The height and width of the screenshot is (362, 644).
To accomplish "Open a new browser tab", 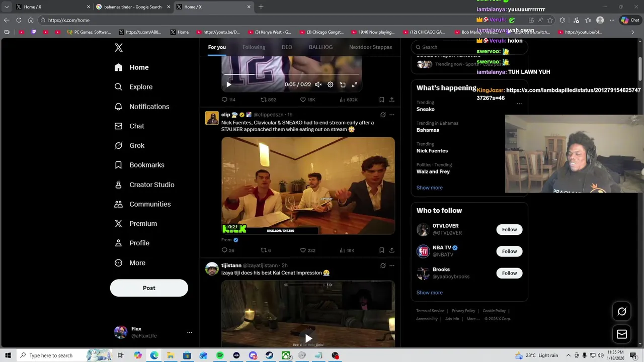I will [261, 7].
